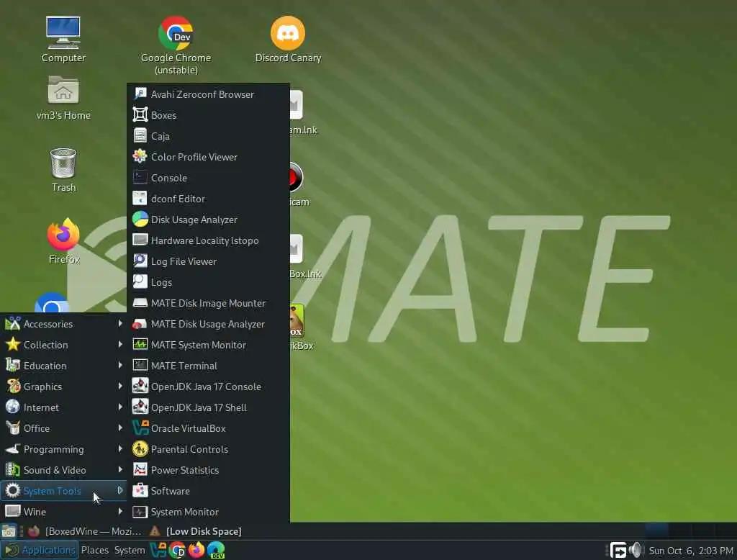Click the Software bag icon
The image size is (737, 560).
(140, 490)
